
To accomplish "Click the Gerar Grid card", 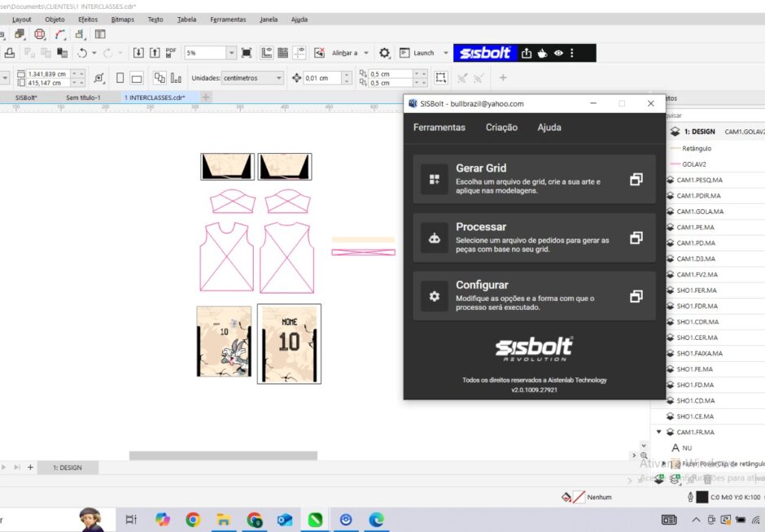I will click(x=534, y=179).
